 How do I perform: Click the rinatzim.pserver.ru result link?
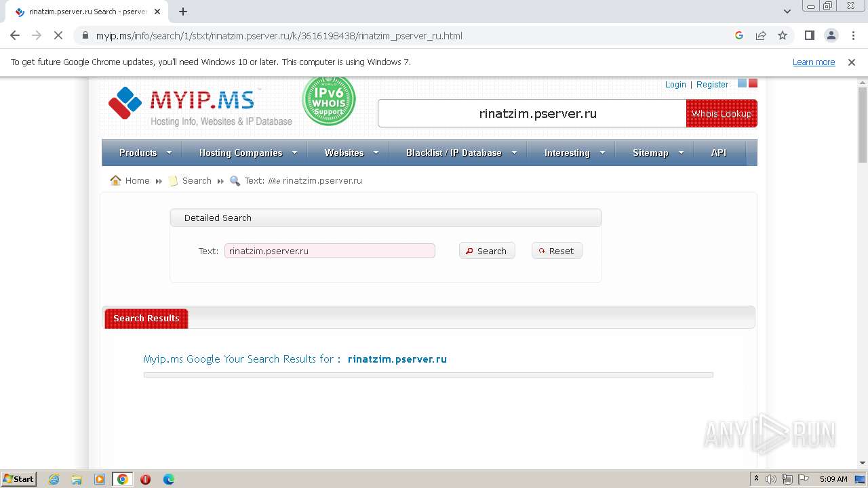[397, 359]
